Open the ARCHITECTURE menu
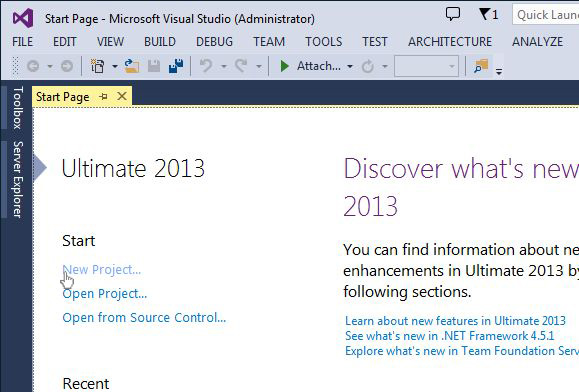579x392 pixels. coord(450,42)
